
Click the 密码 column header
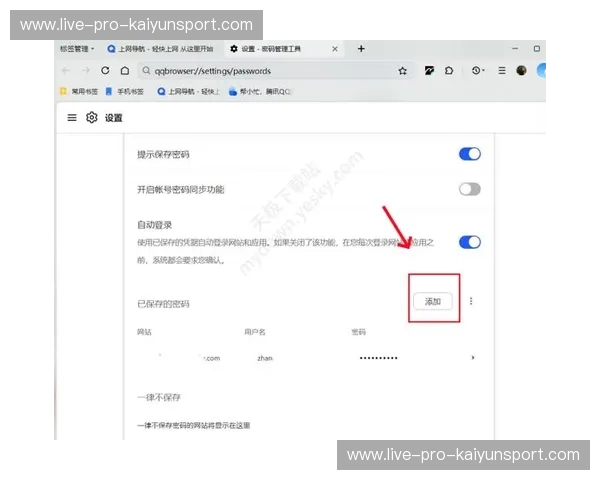click(359, 332)
